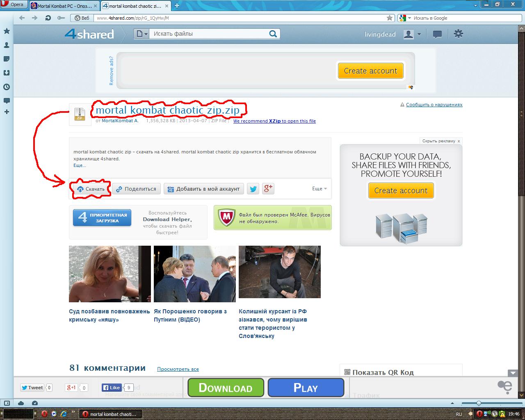The height and width of the screenshot is (420, 525).
Task: Open the 4shared messages chat icon
Action: coord(437,34)
